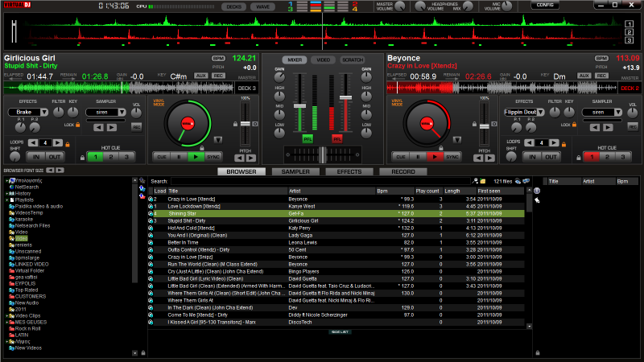Open the SAMPLER tab
The image size is (644, 362).
coord(295,171)
